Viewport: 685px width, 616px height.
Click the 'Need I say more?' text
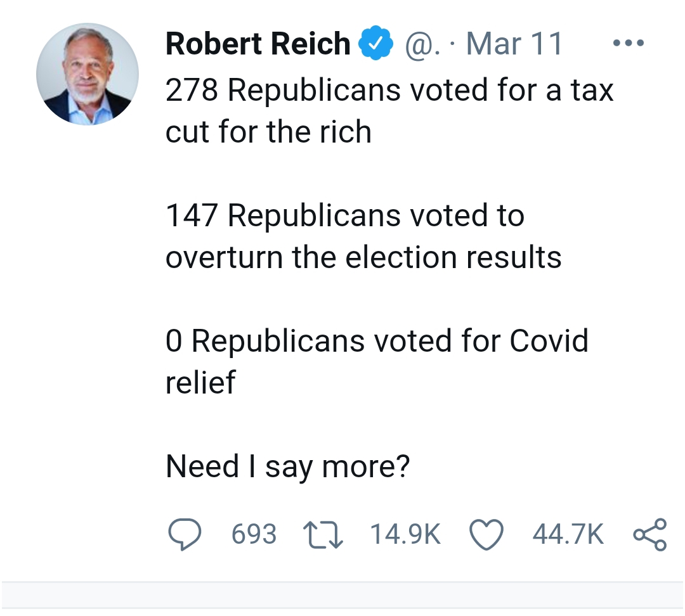[x=287, y=466]
